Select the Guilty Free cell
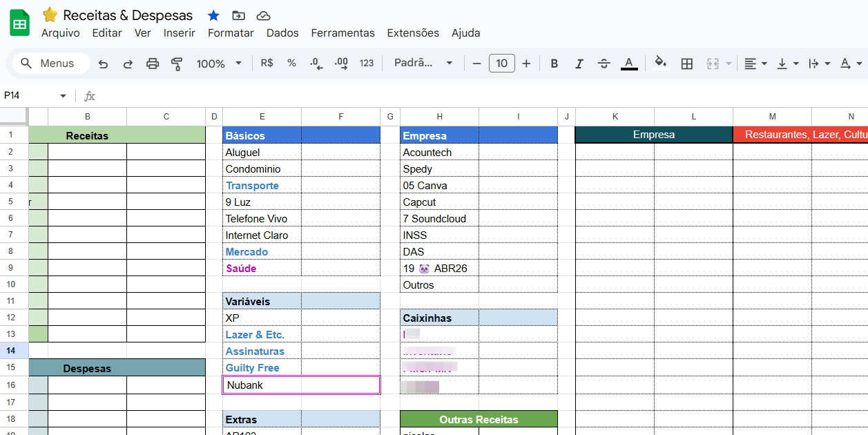Screen dimensions: 868x435 click(262, 367)
